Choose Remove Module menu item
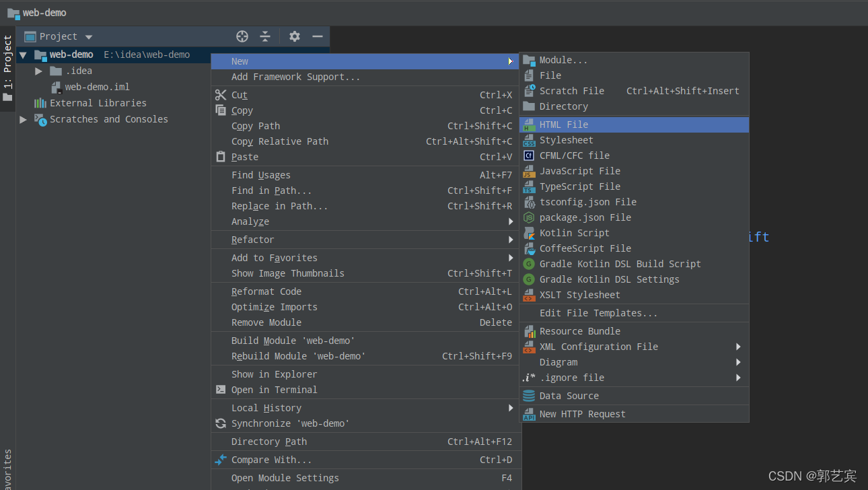 pyautogui.click(x=365, y=322)
